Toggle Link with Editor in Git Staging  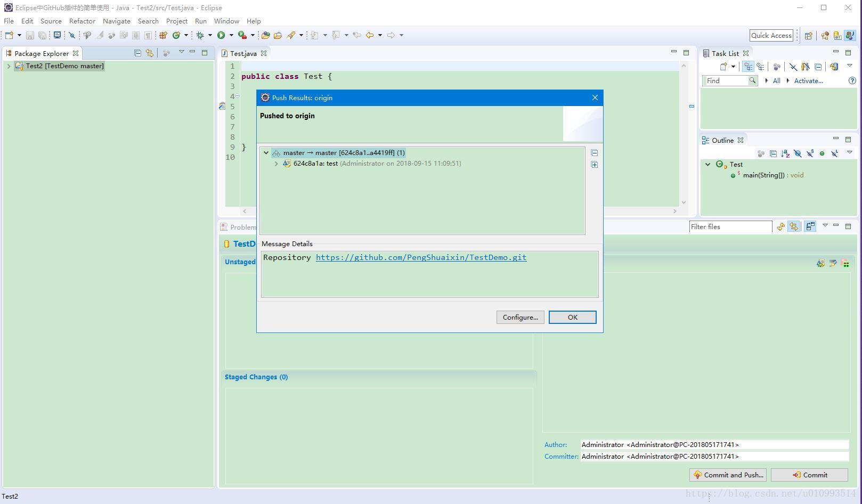(x=794, y=226)
